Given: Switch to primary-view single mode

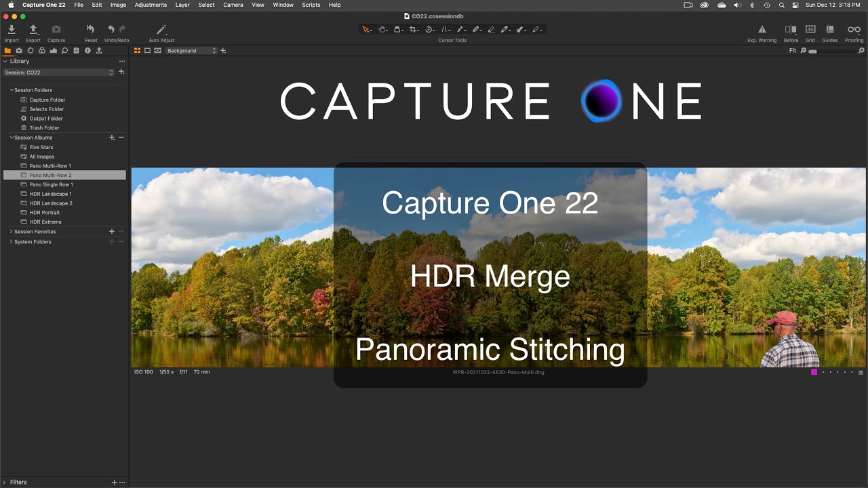Looking at the screenshot, I should [x=147, y=50].
